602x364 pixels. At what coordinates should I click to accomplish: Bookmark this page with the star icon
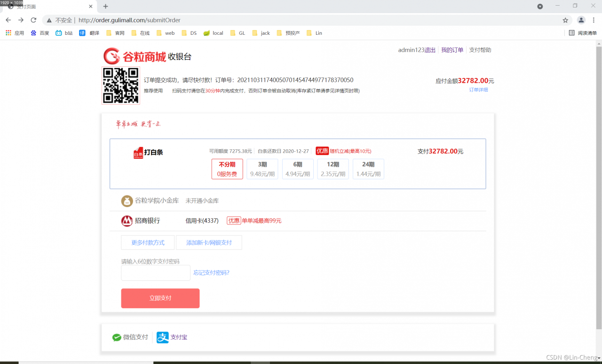point(565,20)
